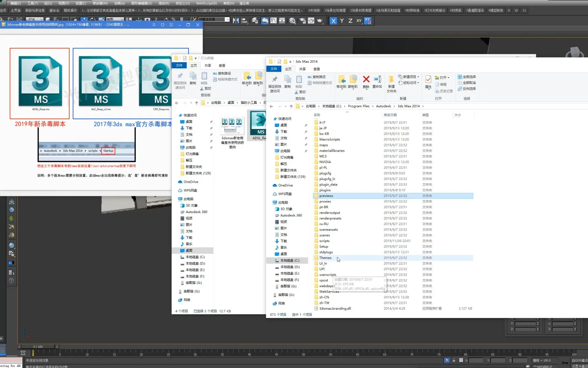The image size is (588, 368).
Task: Toggle the selection lock padlock in status bar
Action: [454, 360]
